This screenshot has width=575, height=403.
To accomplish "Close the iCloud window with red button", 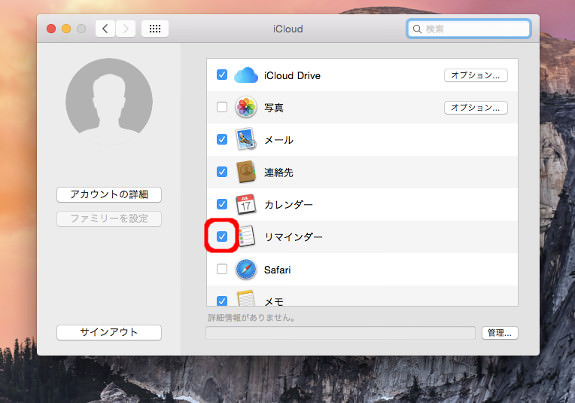I will [x=51, y=29].
